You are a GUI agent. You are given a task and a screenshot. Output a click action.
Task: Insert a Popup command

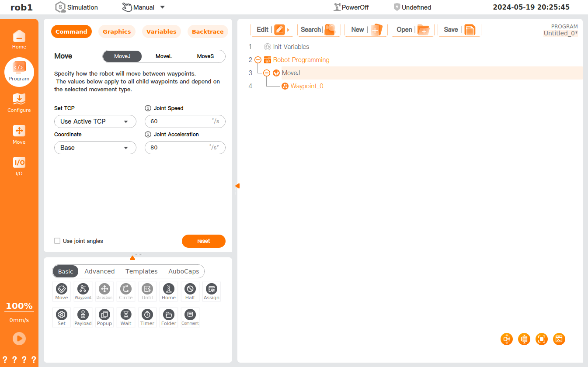pos(104,317)
